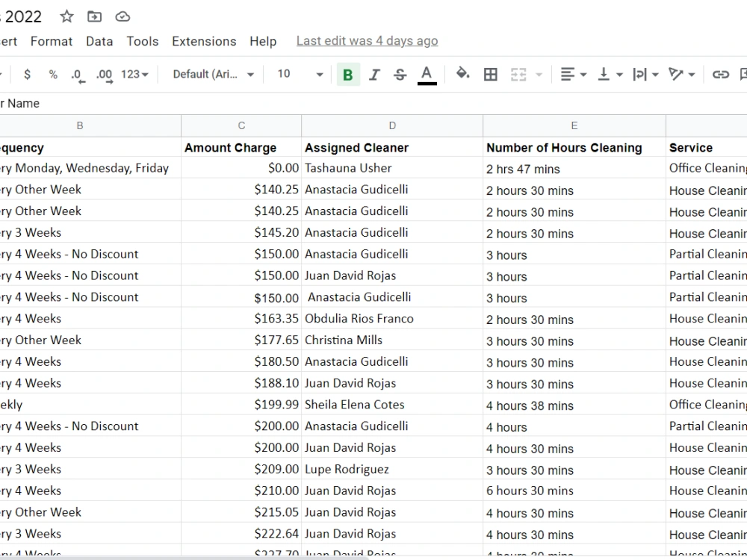
Task: Open text color picker
Action: [427, 75]
